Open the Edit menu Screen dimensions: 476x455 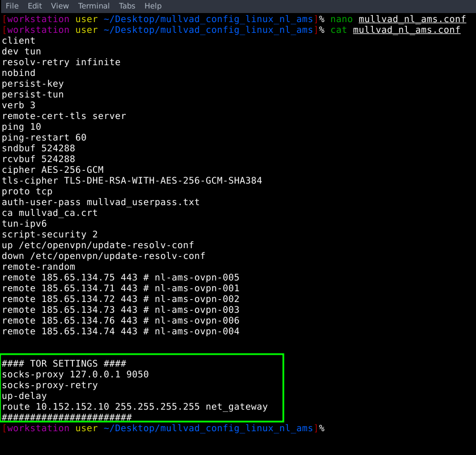[35, 6]
